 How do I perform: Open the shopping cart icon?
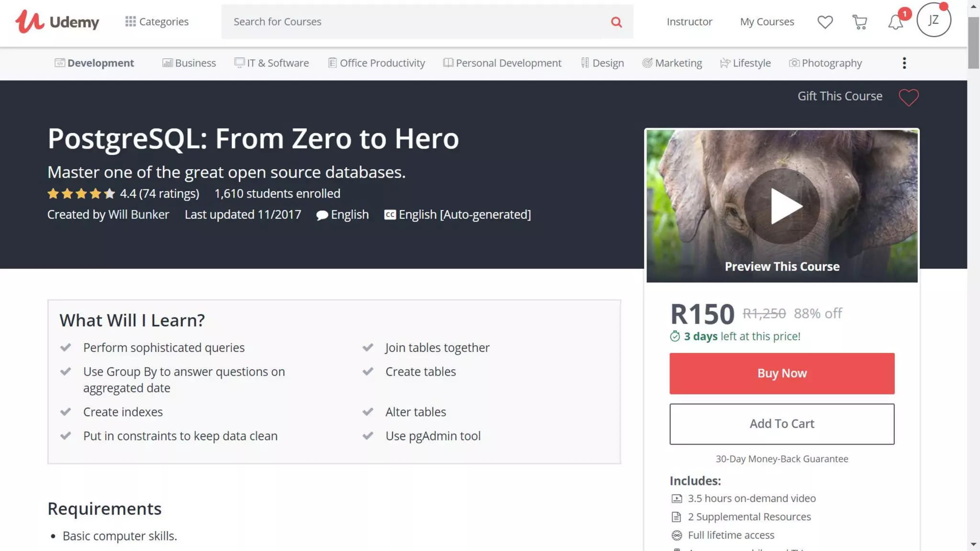(859, 22)
